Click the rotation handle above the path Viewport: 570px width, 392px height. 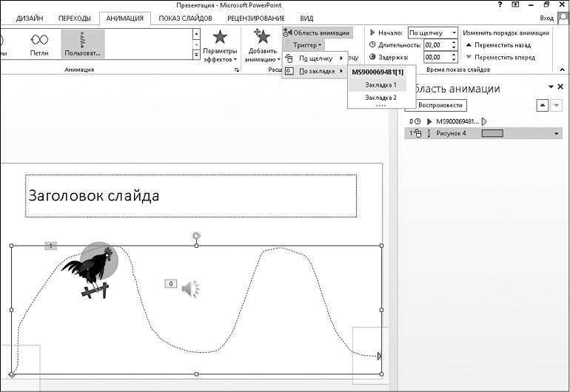coord(196,236)
